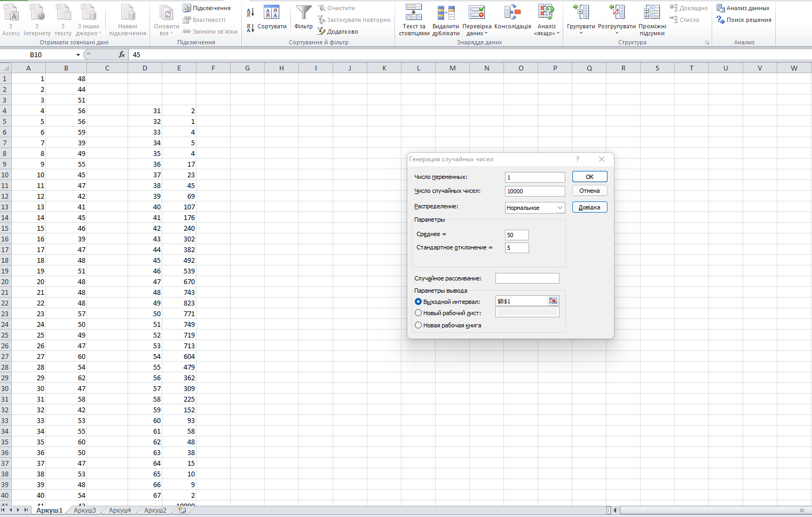This screenshot has height=517, width=812.
Task: Switch to the Аркуш3 sheet tab
Action: (85, 511)
